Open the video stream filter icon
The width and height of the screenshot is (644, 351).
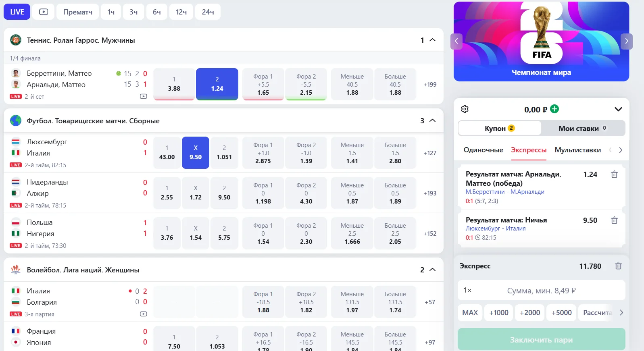click(x=44, y=12)
